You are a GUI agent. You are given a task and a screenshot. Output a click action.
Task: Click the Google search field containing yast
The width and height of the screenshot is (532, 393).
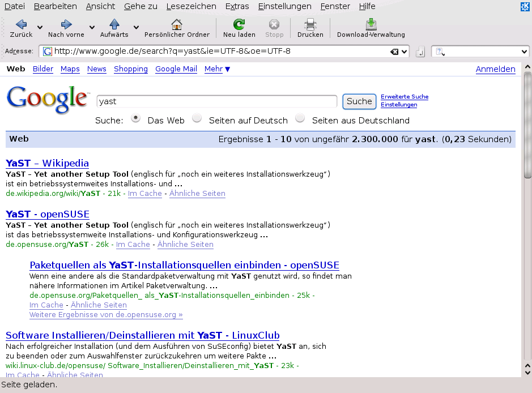point(217,101)
